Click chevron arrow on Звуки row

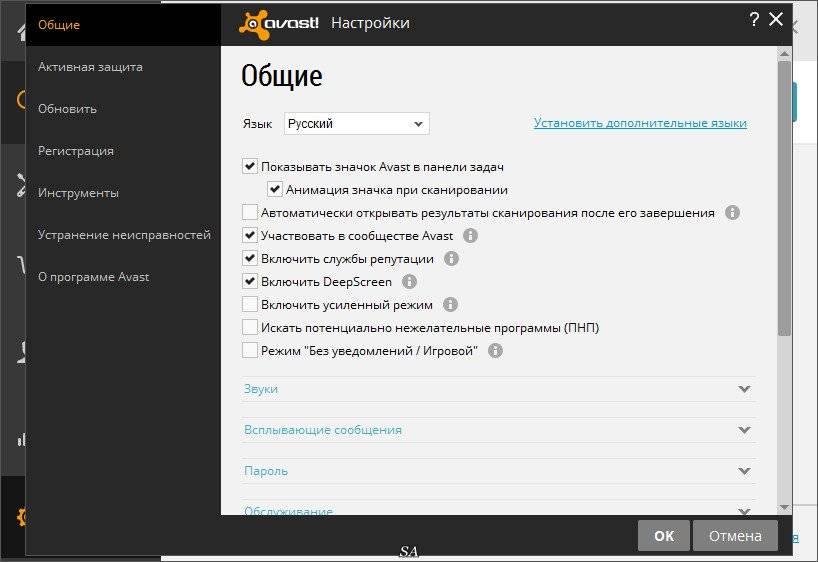coord(744,389)
